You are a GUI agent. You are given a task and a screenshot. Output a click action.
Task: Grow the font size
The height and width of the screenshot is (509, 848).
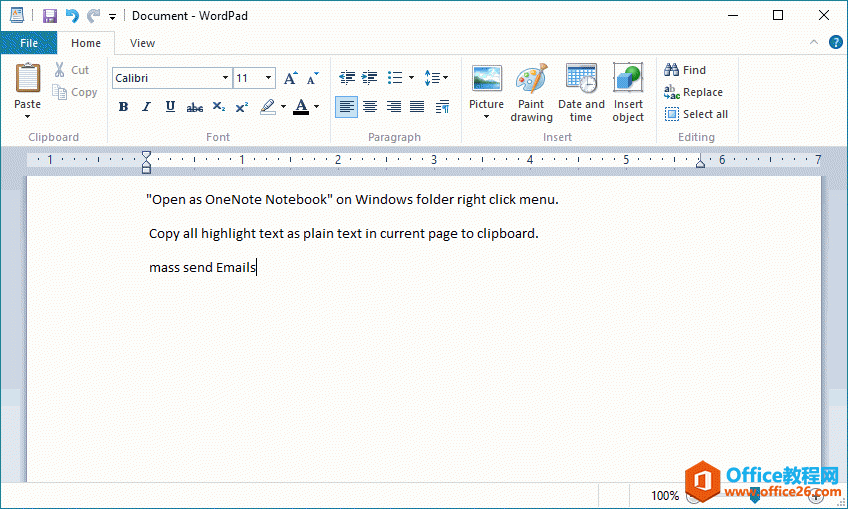(x=290, y=78)
